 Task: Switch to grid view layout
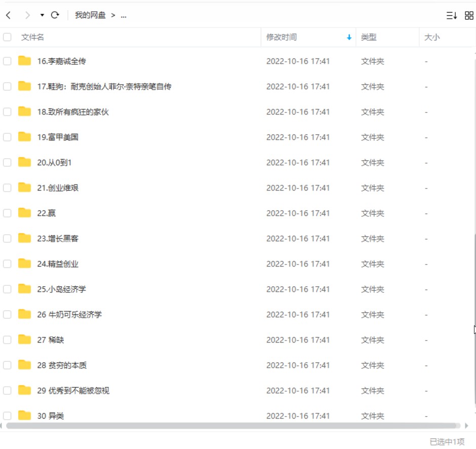tap(469, 16)
